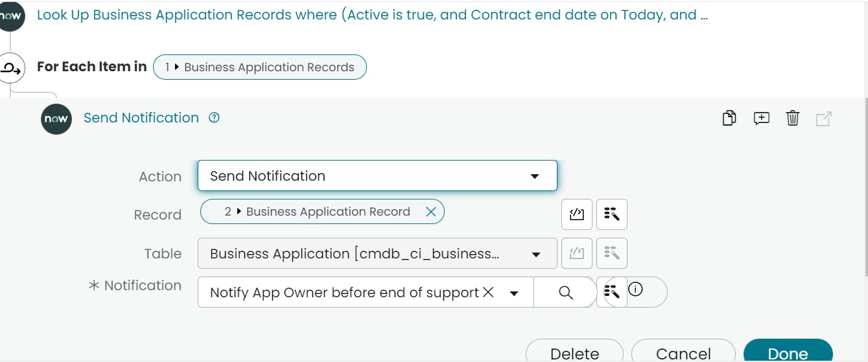Clear the selected Notification value
Image resolution: width=868 pixels, height=362 pixels.
point(489,293)
